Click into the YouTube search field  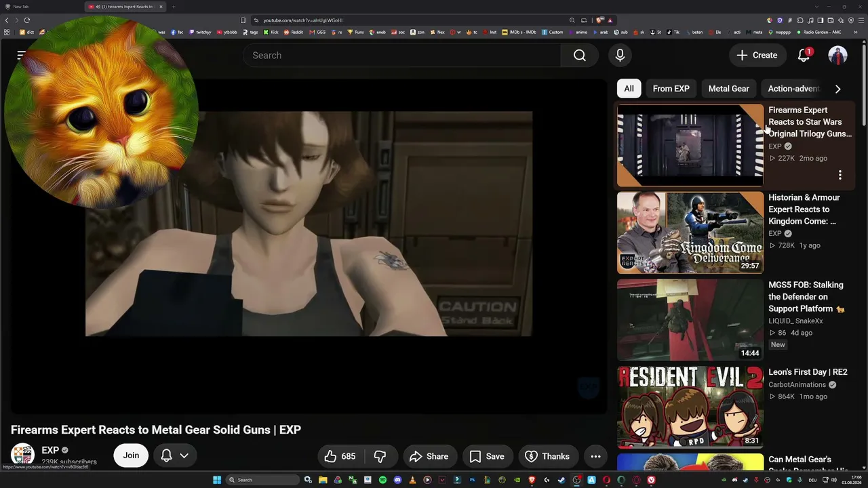point(401,56)
